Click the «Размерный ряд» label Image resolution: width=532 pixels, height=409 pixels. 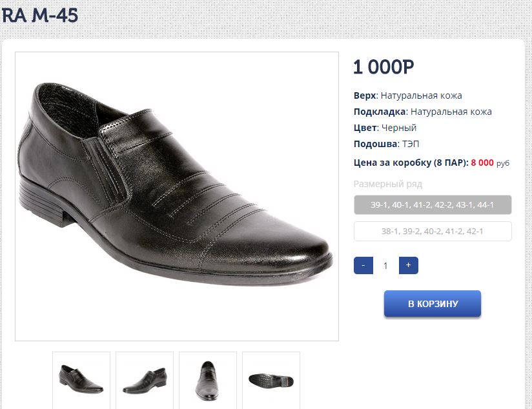coord(387,184)
